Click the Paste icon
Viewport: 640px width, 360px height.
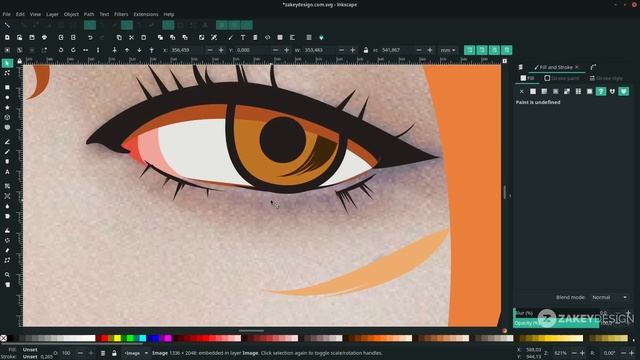143,38
